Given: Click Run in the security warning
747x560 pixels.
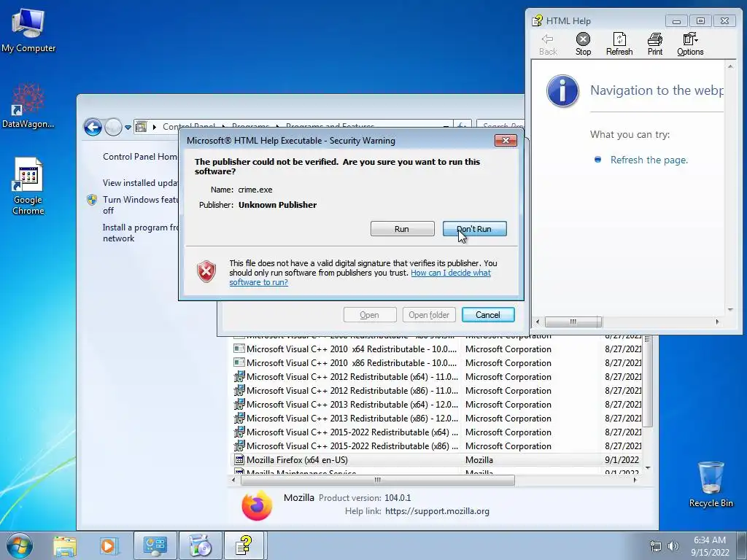Looking at the screenshot, I should (x=402, y=228).
